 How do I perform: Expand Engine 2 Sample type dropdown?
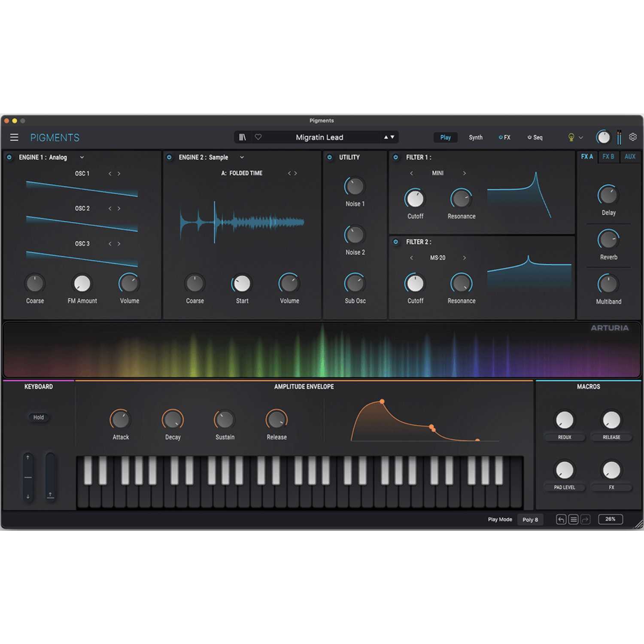pos(242,157)
